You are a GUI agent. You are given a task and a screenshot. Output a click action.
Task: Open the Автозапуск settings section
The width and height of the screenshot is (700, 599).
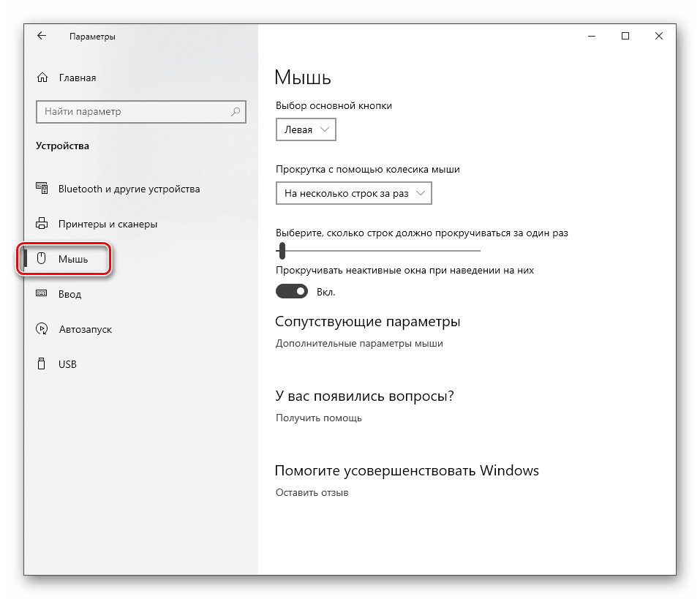tap(86, 329)
